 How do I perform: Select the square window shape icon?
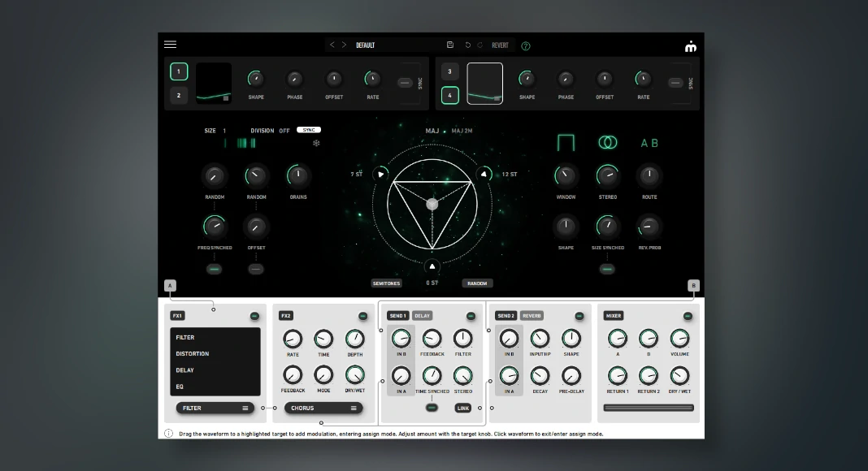tap(566, 143)
